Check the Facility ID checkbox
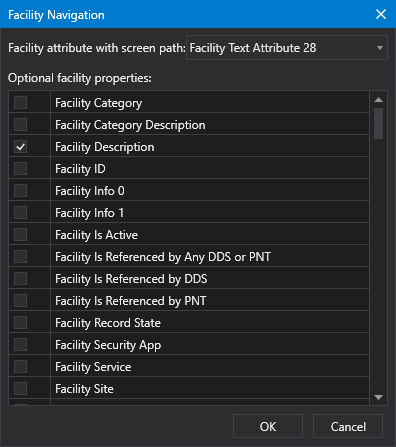The image size is (396, 447). click(x=20, y=169)
